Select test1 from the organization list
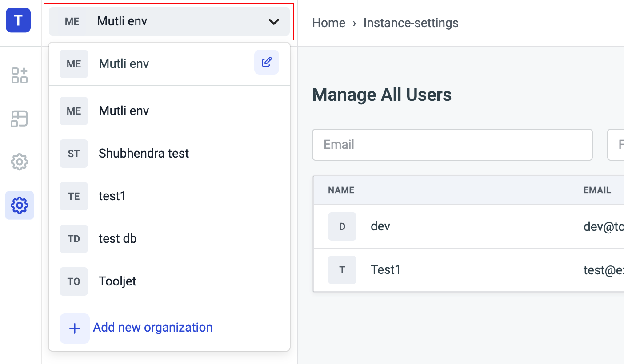The image size is (624, 364). [x=112, y=196]
